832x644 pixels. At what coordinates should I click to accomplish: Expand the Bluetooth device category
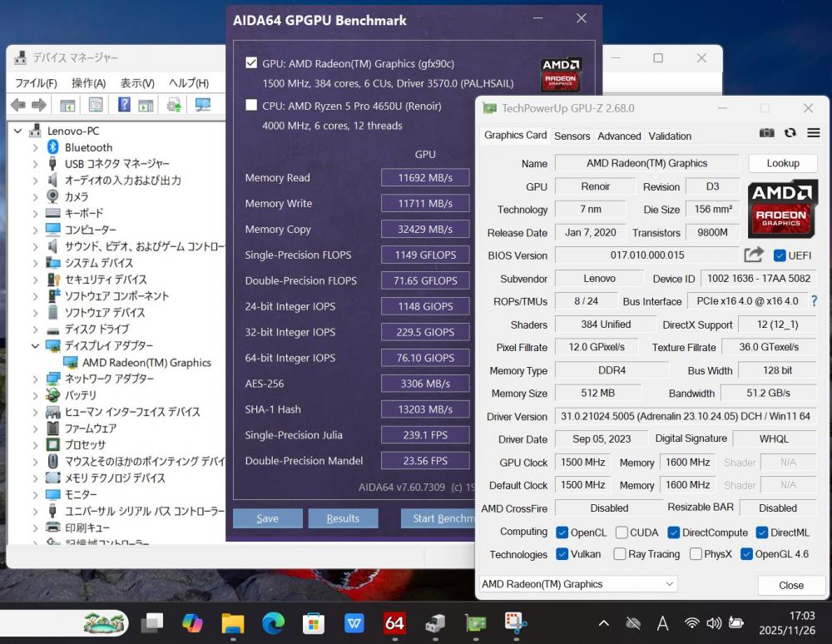pyautogui.click(x=35, y=147)
